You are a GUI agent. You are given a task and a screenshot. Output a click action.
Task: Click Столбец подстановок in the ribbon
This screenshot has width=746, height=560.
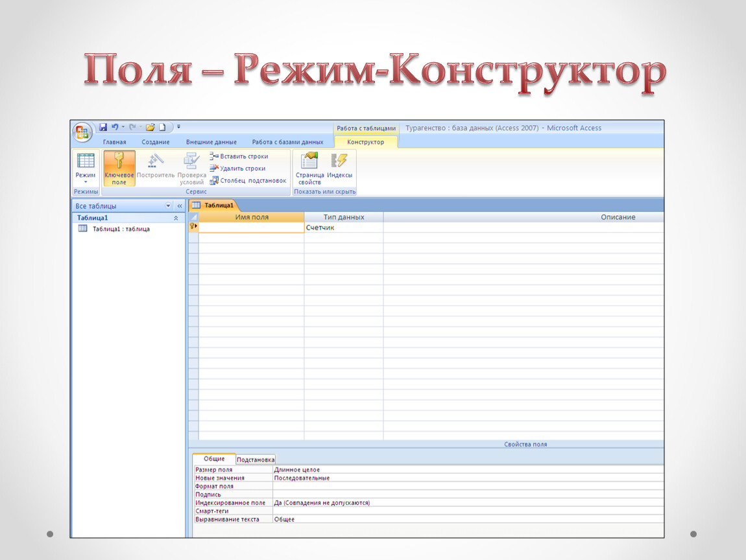click(x=248, y=181)
